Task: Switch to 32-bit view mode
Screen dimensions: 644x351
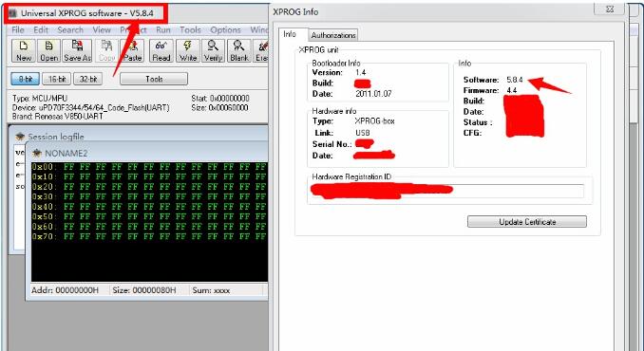Action: [88, 79]
